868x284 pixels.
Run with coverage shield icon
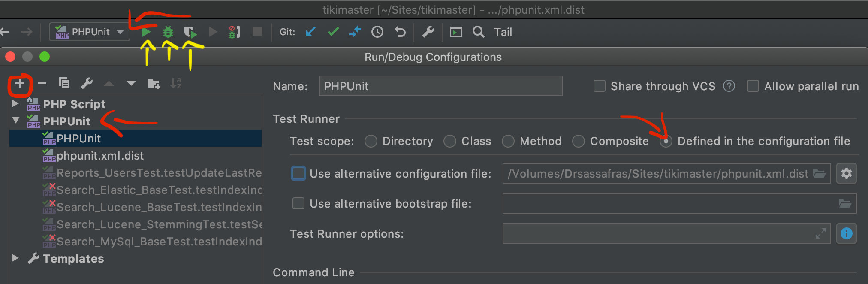tap(190, 32)
